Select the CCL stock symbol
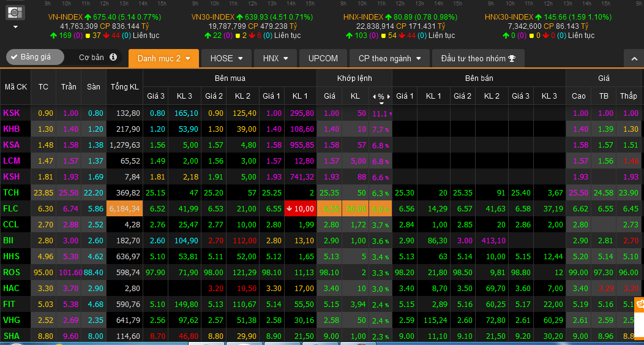The image size is (644, 345). [x=11, y=224]
